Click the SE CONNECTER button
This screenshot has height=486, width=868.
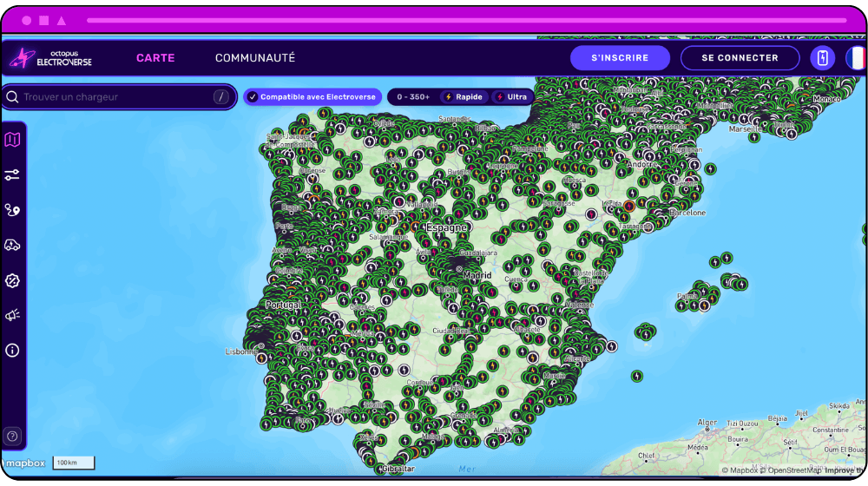pyautogui.click(x=740, y=57)
